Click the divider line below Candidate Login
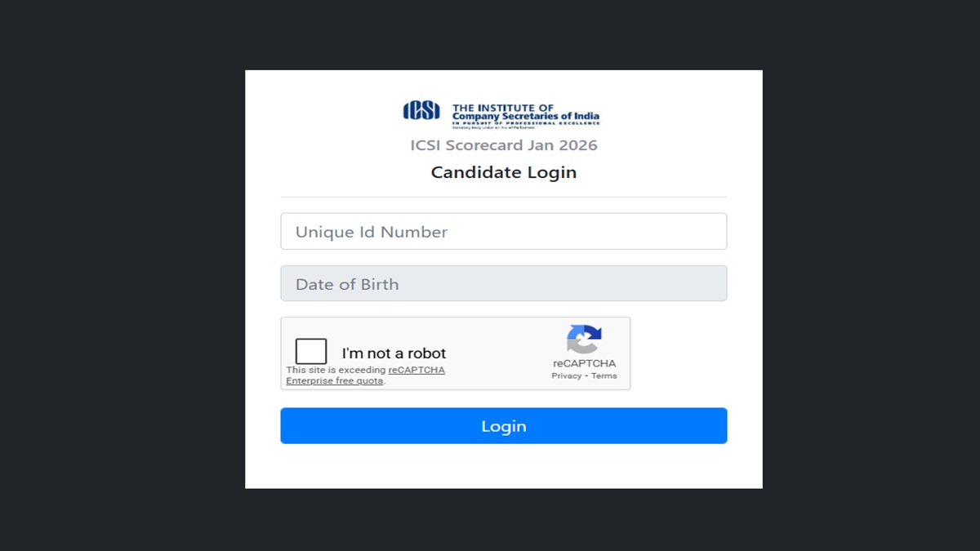Image resolution: width=980 pixels, height=551 pixels. click(503, 197)
